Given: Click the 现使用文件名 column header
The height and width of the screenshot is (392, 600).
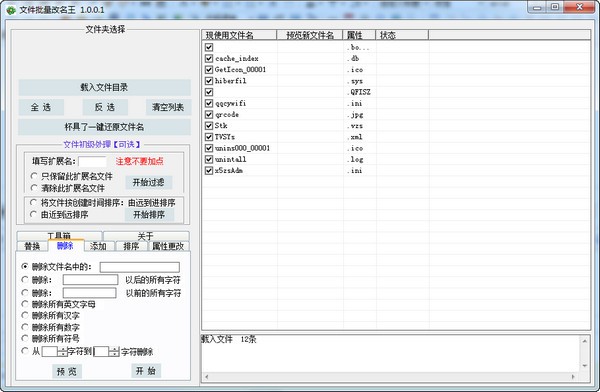Looking at the screenshot, I should coord(239,35).
